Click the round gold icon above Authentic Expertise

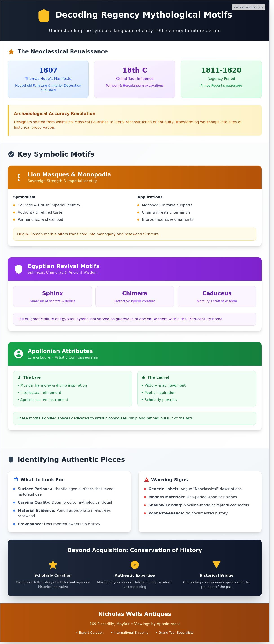pyautogui.click(x=135, y=565)
